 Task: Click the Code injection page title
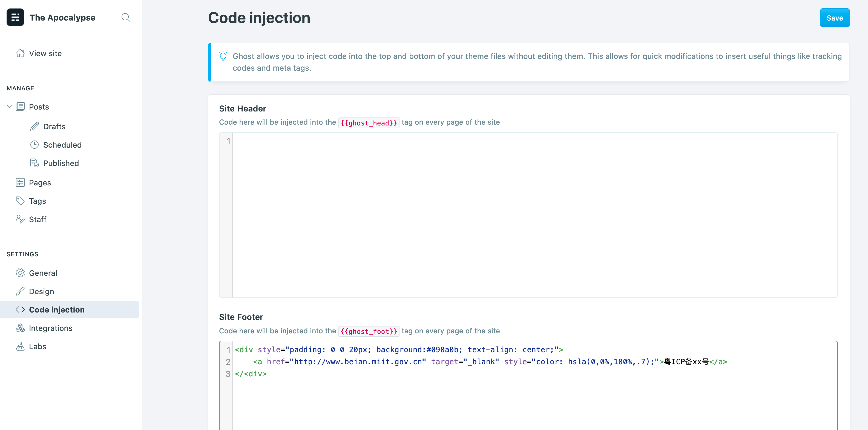coord(259,18)
